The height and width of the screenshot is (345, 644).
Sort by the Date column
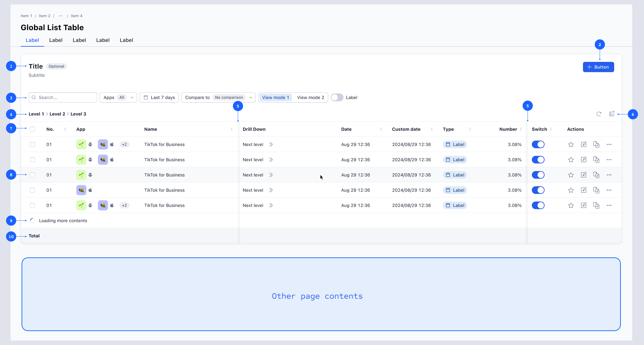pyautogui.click(x=381, y=129)
